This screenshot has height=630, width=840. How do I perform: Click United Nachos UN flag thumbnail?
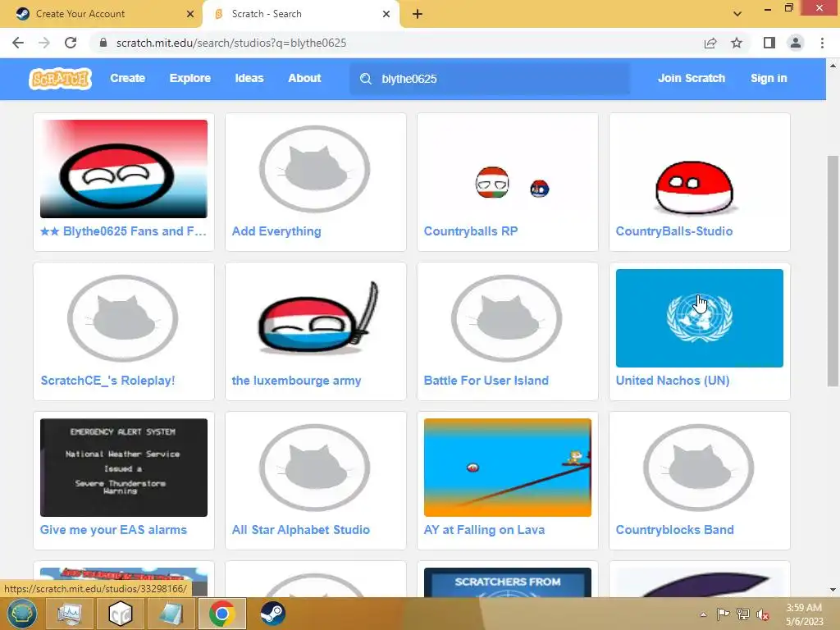699,318
